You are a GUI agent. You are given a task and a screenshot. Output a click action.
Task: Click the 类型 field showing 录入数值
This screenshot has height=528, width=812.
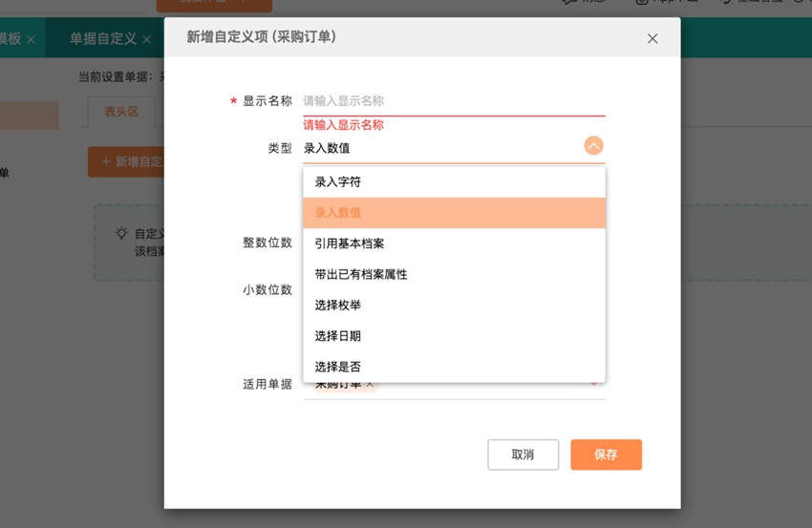[x=439, y=148]
